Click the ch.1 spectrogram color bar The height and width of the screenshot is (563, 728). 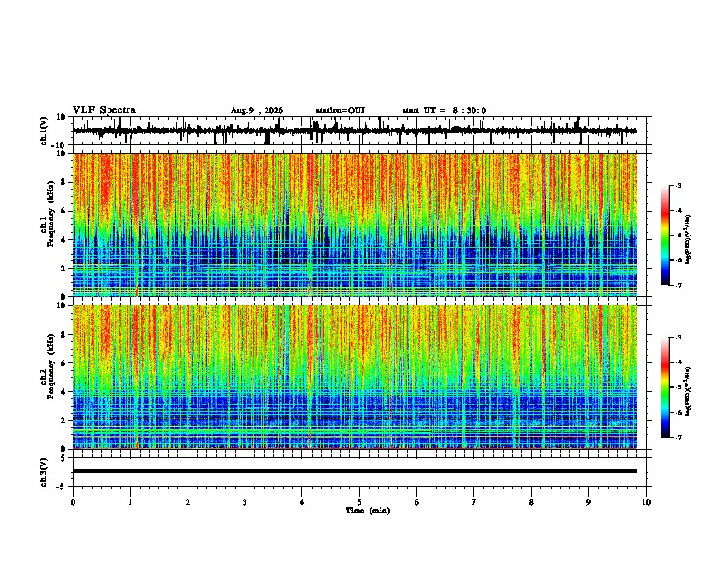[x=665, y=236]
